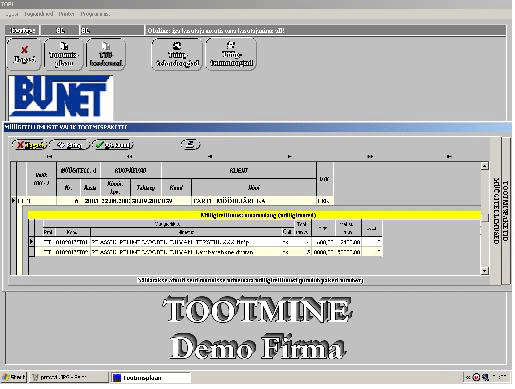The height and width of the screenshot is (389, 515).
Task: Click the row selector arrow of first product line
Action: coord(32,241)
